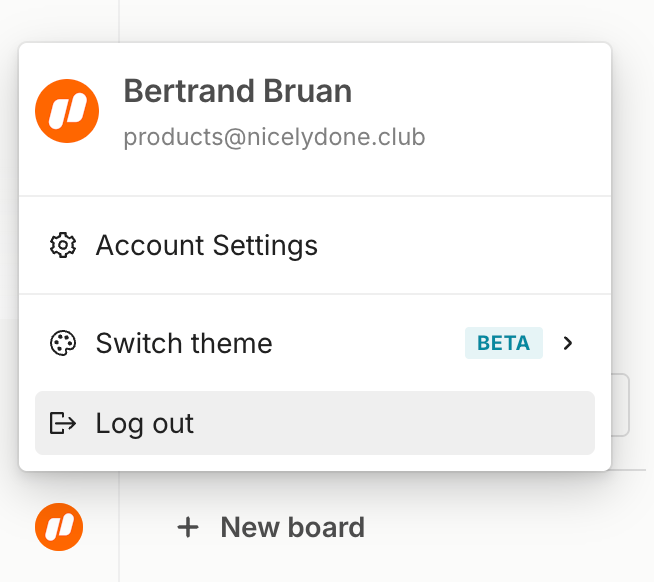Click the plus icon beside New board
The width and height of the screenshot is (654, 582).
(187, 527)
